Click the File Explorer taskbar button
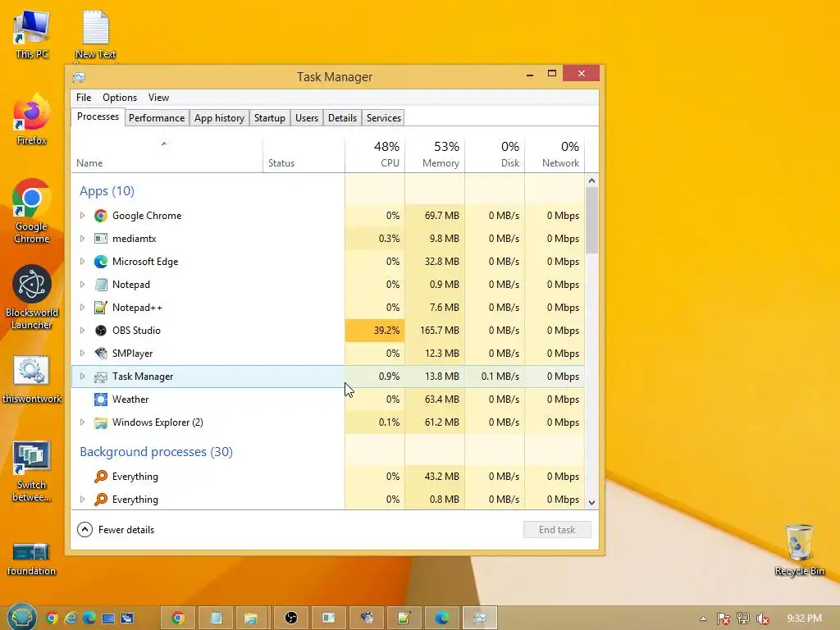 tap(250, 619)
